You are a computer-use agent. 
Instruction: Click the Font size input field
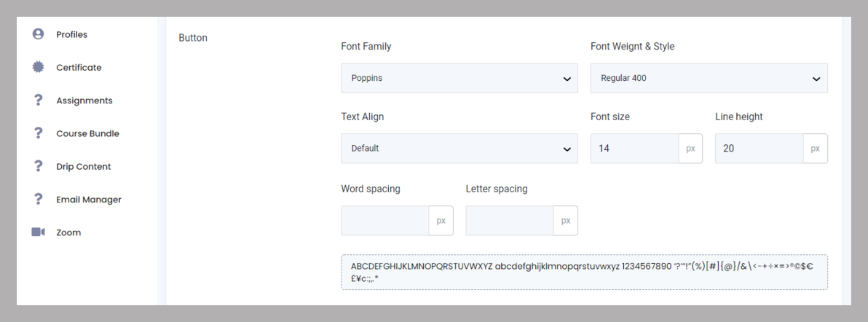click(634, 148)
